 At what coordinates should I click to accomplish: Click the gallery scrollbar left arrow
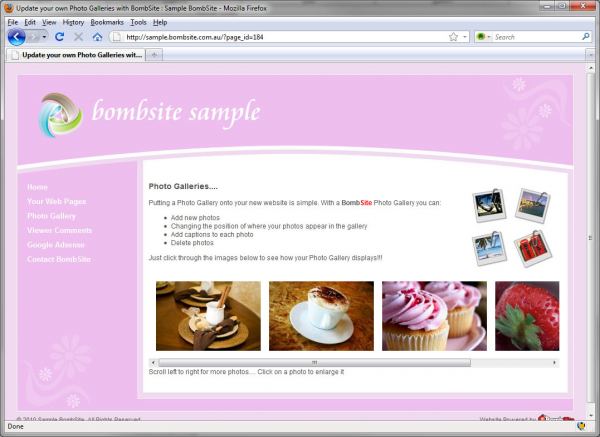[153, 362]
